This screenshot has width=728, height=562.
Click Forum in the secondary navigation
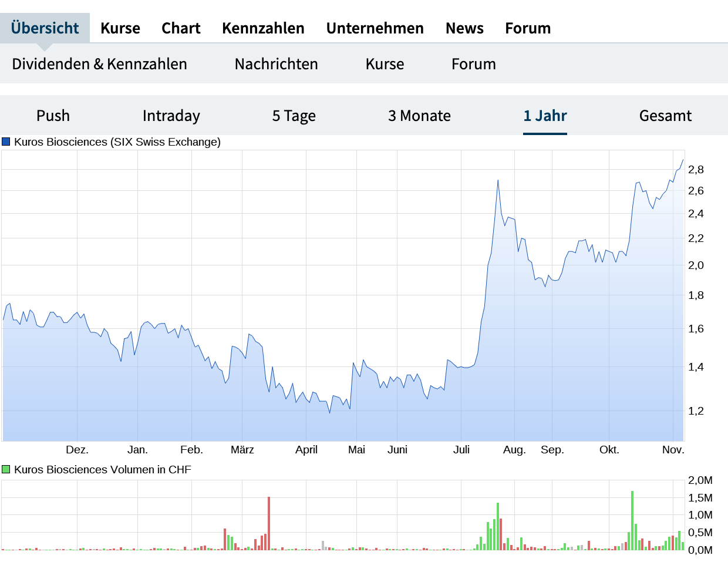tap(473, 64)
